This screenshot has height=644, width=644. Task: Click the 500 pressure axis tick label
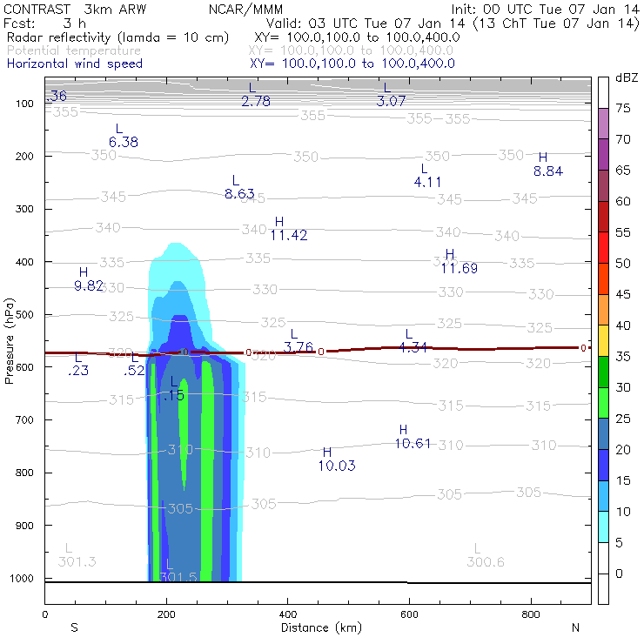click(x=24, y=315)
